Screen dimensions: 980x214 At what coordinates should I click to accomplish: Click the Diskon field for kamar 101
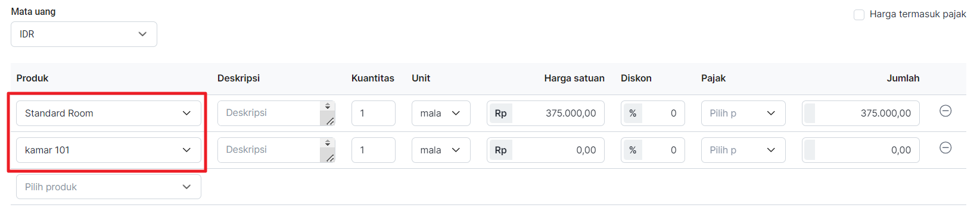[653, 150]
